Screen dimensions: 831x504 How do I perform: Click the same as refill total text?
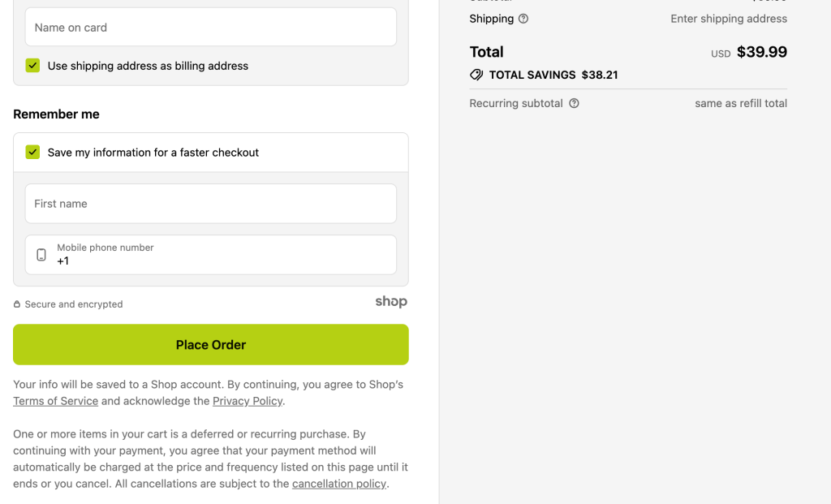(741, 103)
